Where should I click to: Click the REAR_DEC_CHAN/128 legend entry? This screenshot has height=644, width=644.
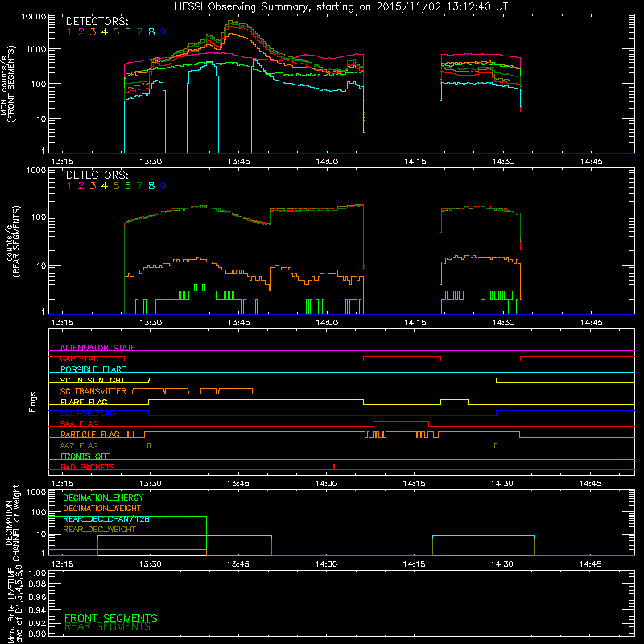click(106, 519)
